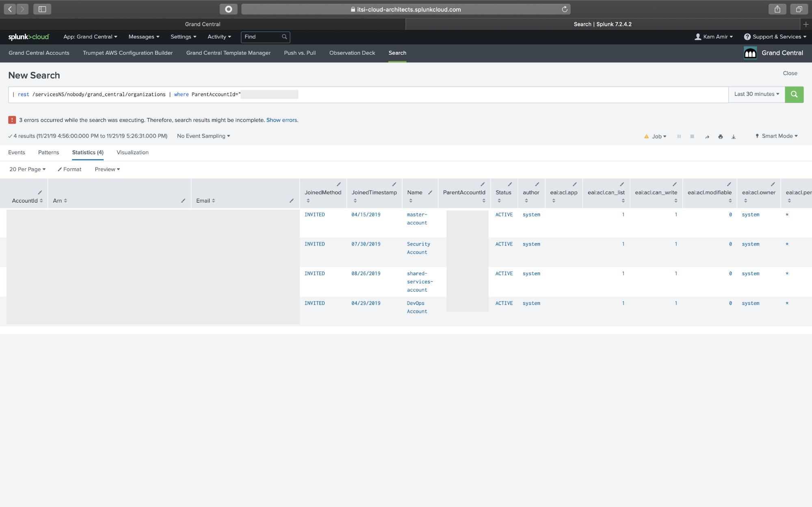
Task: Toggle the browser sidebar icon
Action: (42, 9)
